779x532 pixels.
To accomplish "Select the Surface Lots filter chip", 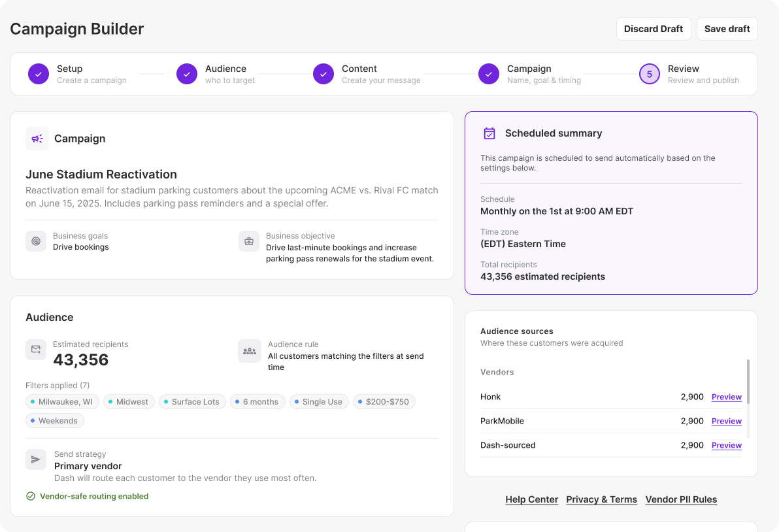I will (192, 401).
